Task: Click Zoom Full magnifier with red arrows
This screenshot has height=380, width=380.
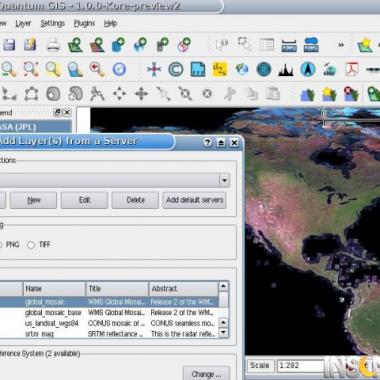Action: (31, 69)
